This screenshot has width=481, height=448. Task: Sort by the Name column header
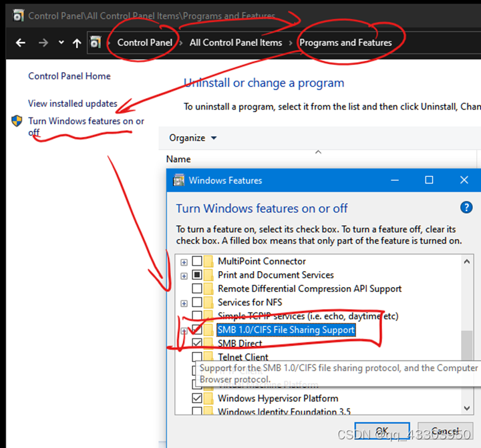178,159
